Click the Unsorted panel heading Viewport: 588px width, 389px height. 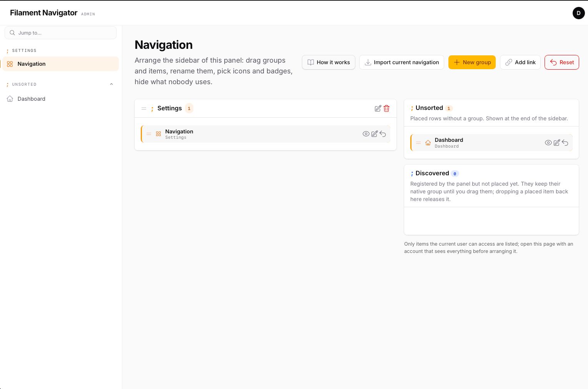pyautogui.click(x=429, y=108)
